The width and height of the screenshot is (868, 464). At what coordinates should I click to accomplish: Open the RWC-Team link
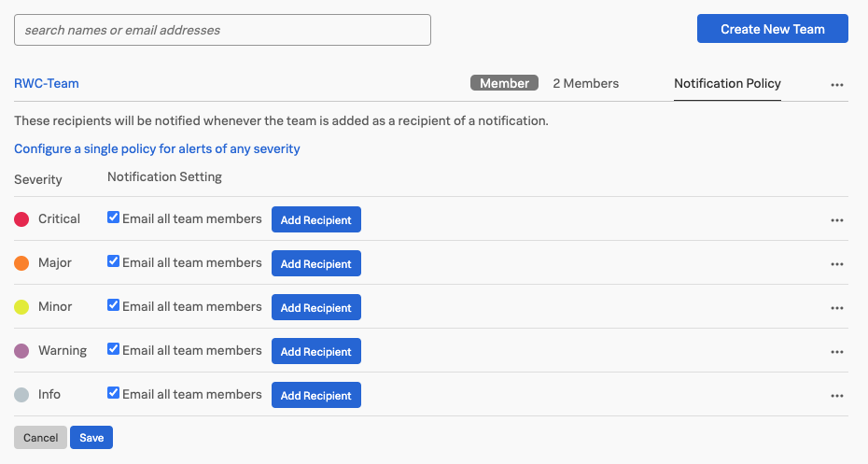(47, 83)
